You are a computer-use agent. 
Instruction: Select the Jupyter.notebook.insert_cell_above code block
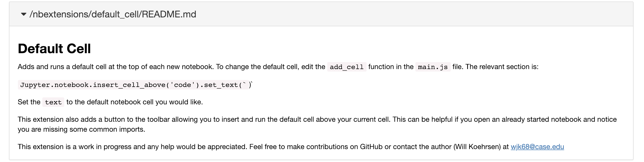click(100, 85)
